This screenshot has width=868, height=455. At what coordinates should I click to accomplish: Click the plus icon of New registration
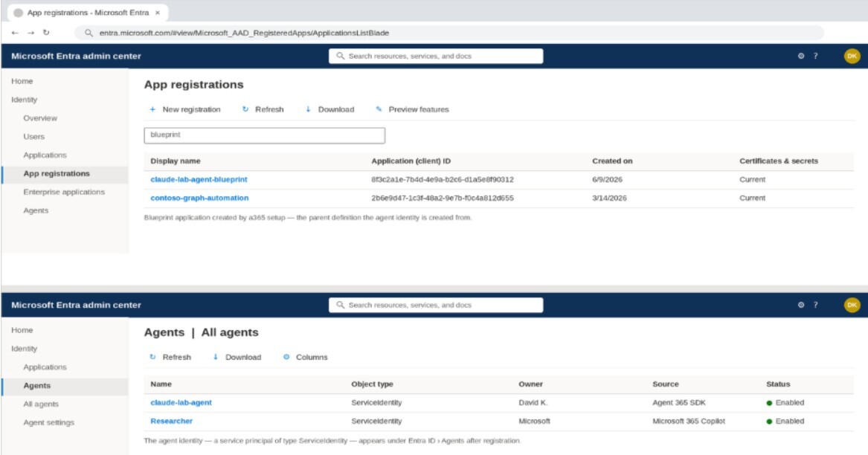[x=152, y=109]
